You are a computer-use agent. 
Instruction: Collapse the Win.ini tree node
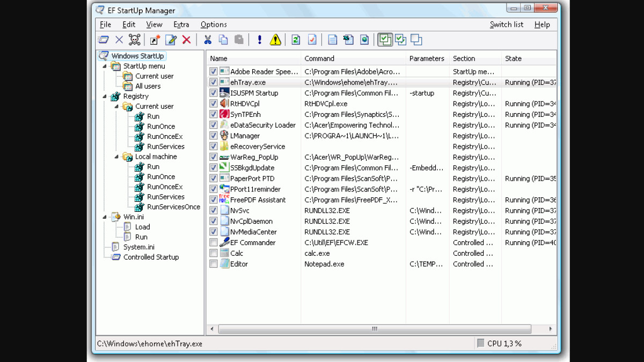point(105,217)
